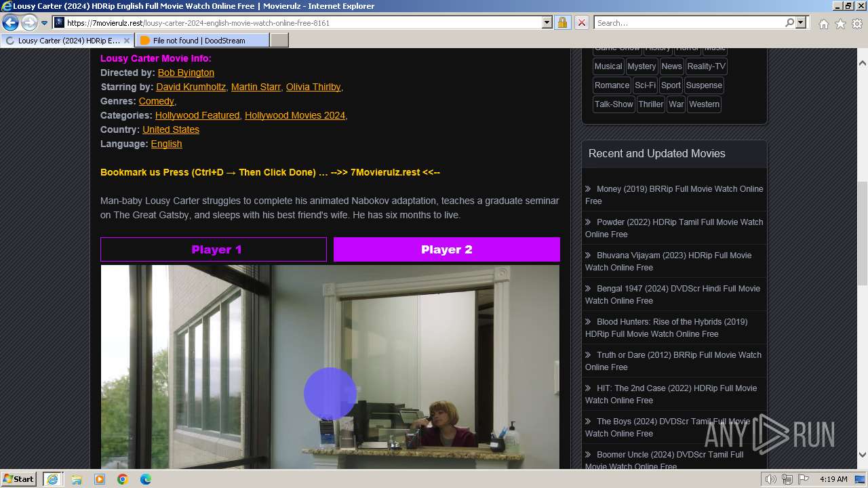Open Internet Explorer taskbar icon
This screenshot has height=488, width=868.
pyautogui.click(x=52, y=479)
